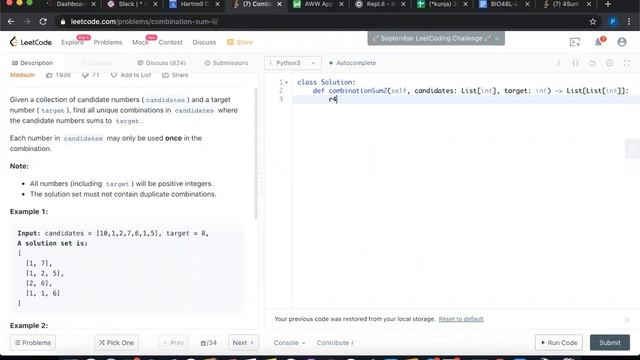
Task: Open the Contest navigation item
Action: (170, 42)
